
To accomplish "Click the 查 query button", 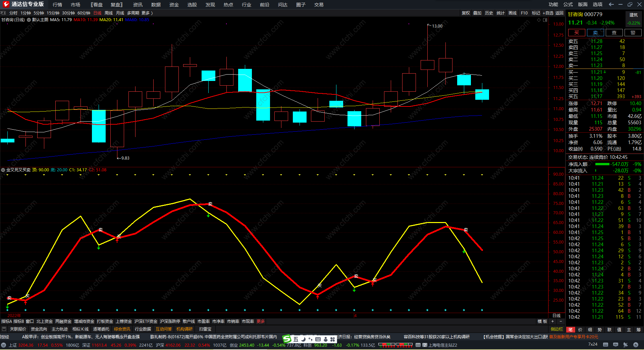I will pos(614,33).
